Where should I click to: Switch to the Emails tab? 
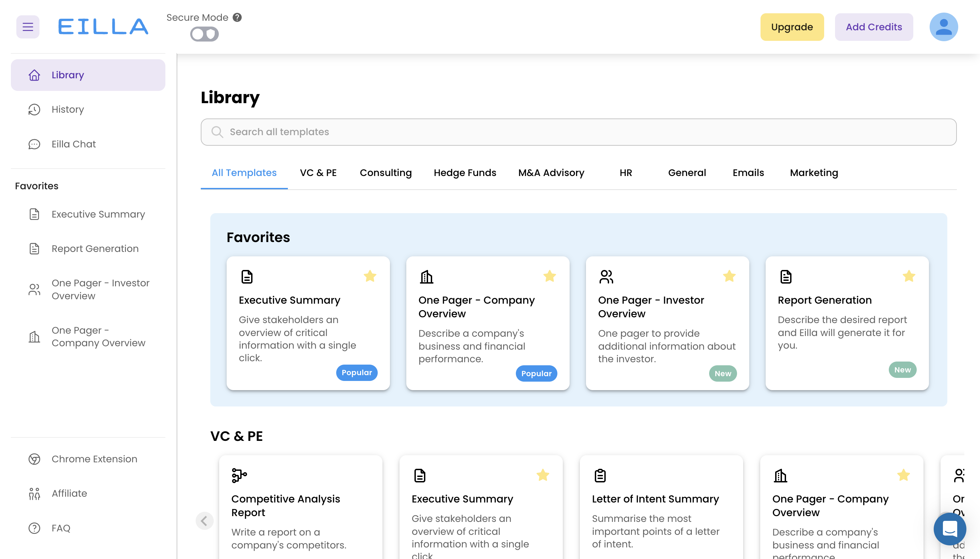[748, 173]
